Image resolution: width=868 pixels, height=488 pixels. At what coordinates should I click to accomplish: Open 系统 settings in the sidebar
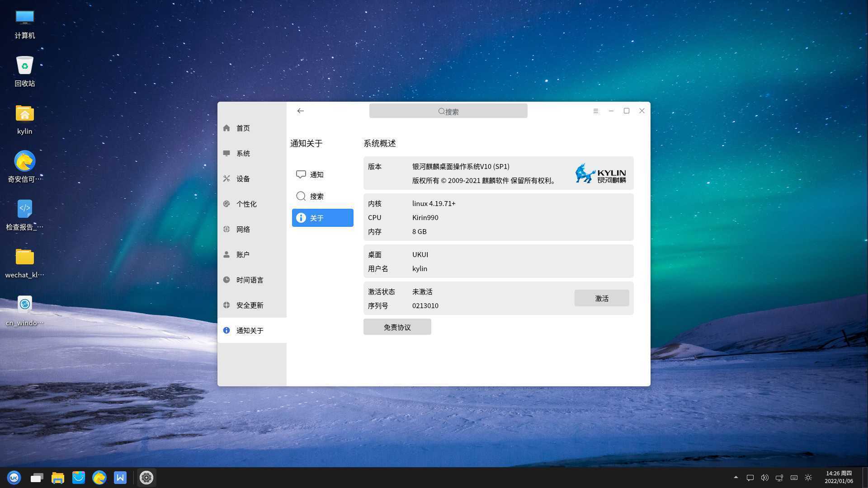pyautogui.click(x=243, y=153)
